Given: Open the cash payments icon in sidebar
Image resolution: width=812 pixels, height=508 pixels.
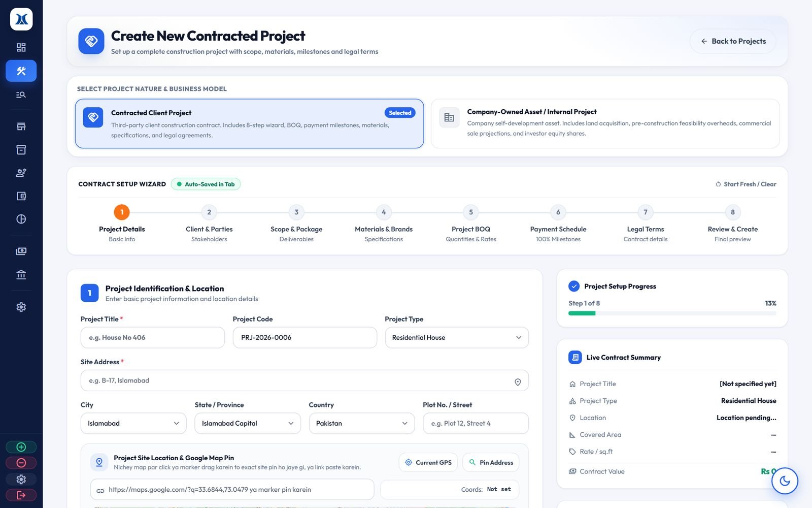Looking at the screenshot, I should [x=21, y=251].
